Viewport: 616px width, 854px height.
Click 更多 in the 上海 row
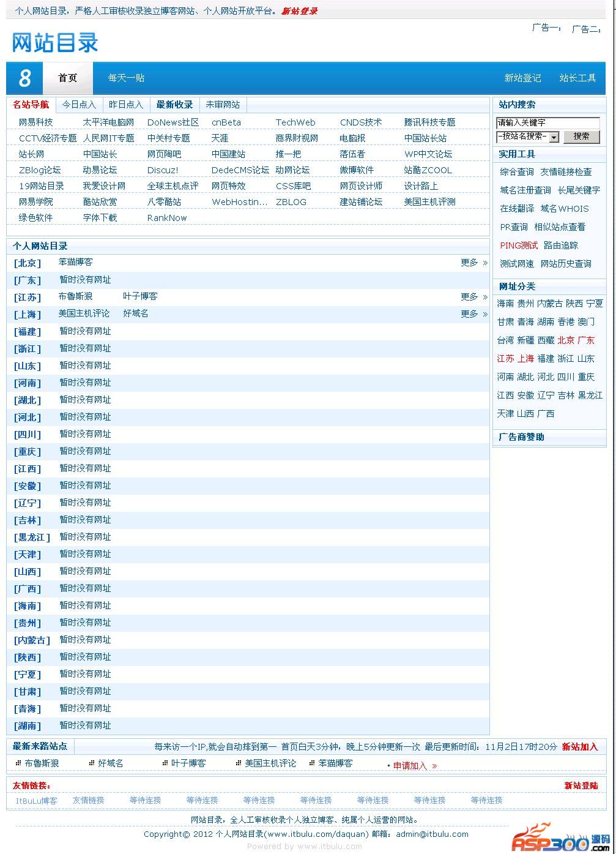[474, 314]
